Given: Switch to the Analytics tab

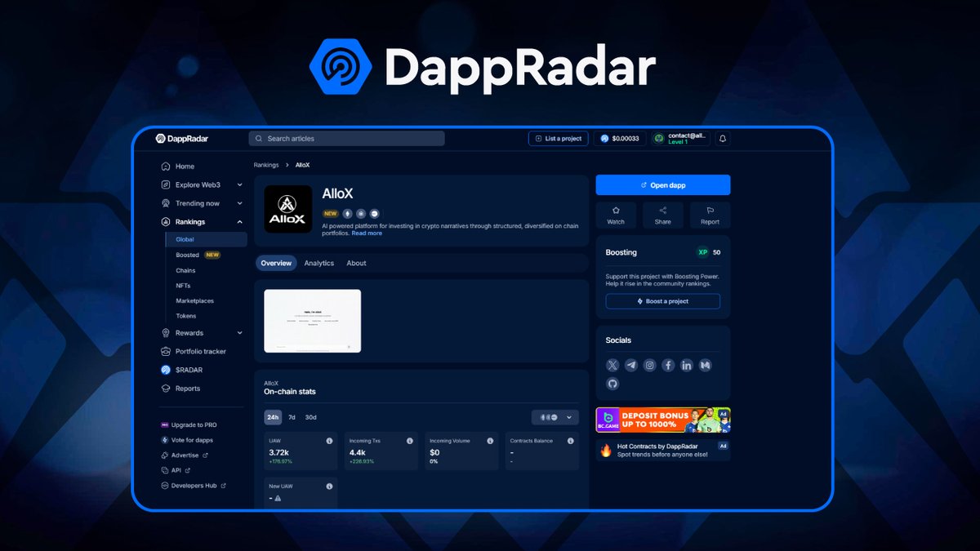Looking at the screenshot, I should 319,263.
